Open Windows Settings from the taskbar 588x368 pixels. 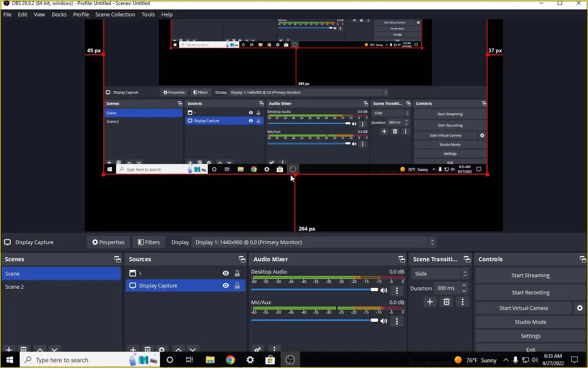[250, 360]
